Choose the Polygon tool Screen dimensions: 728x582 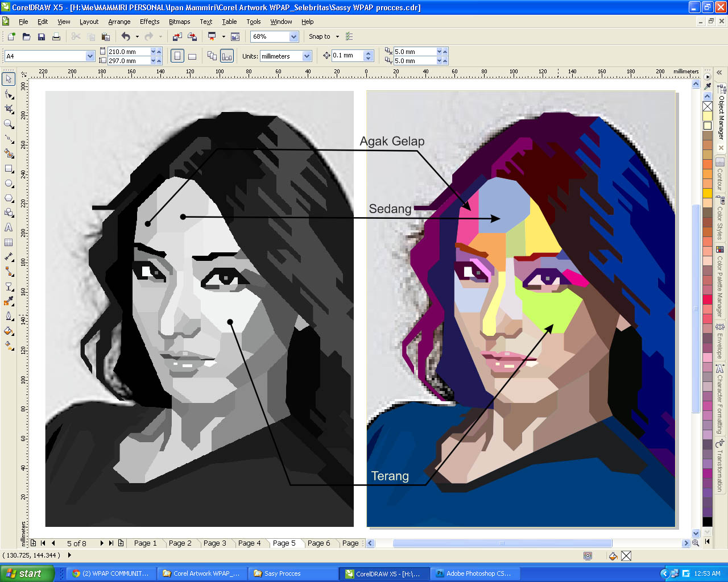pos(9,198)
